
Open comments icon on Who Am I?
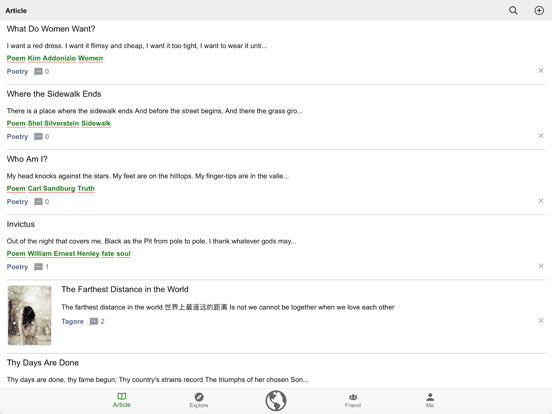38,202
